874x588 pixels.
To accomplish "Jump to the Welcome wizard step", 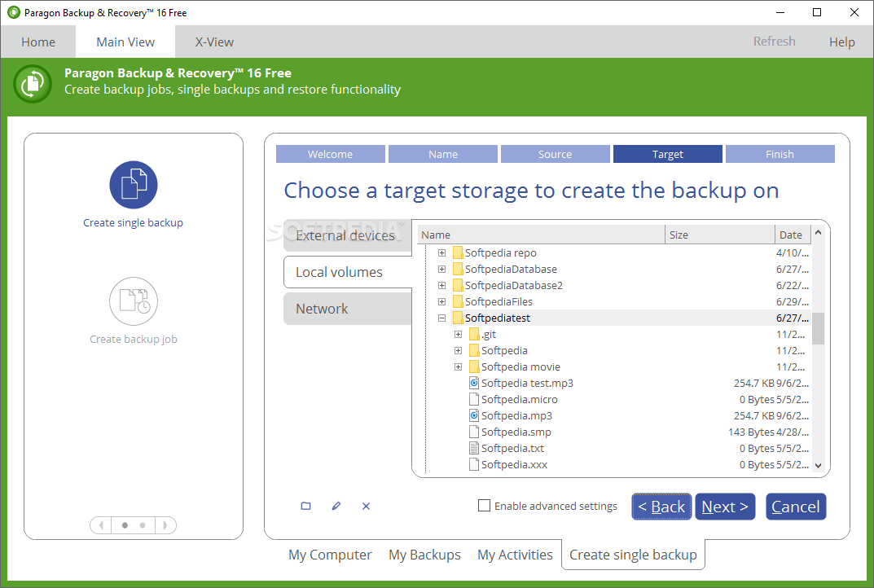I will click(x=331, y=154).
